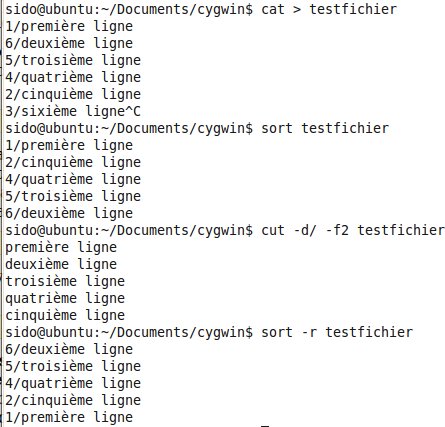
Task: Select unnumbered "troisième ligne" cut output line
Action: point(65,281)
